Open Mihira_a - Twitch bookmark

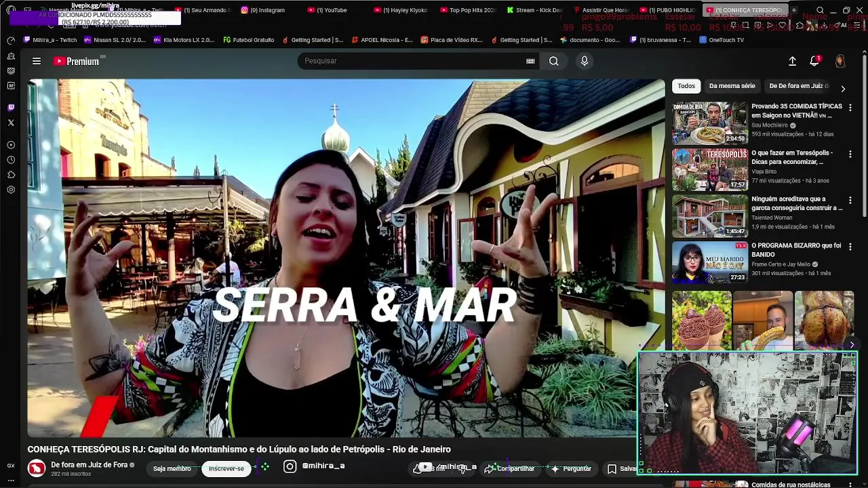50,40
